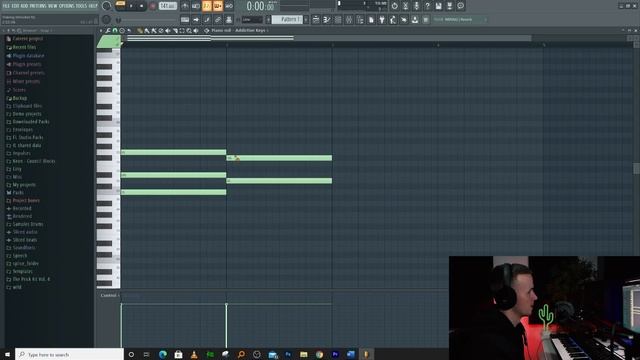Open the EDIT menu

[x=16, y=6]
